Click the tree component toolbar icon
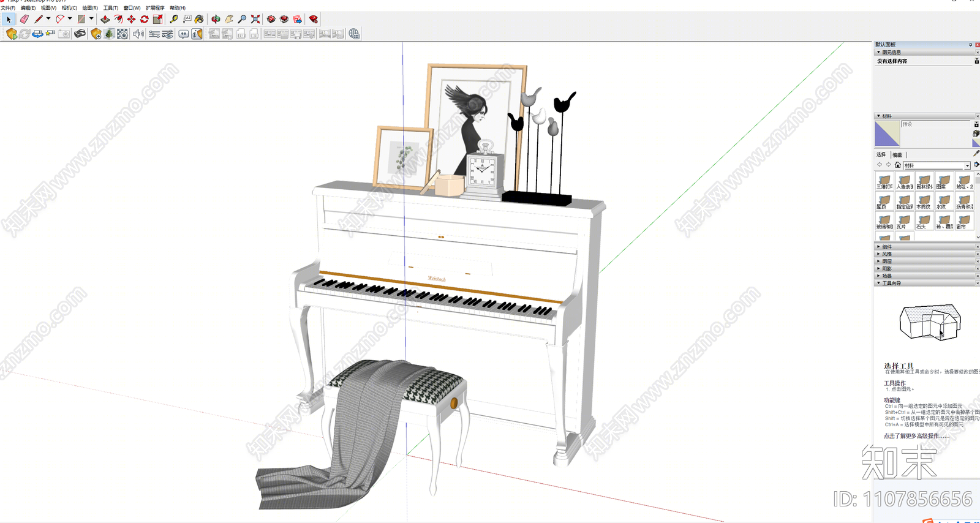980x523 pixels. pos(109,34)
